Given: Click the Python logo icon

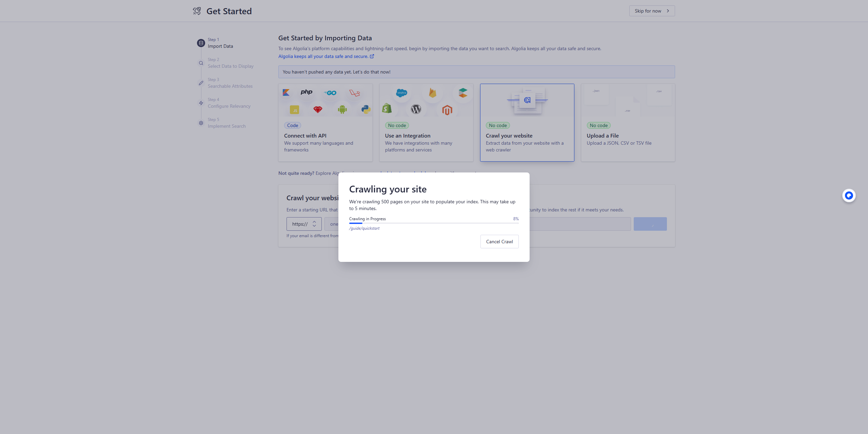Looking at the screenshot, I should pos(366,109).
